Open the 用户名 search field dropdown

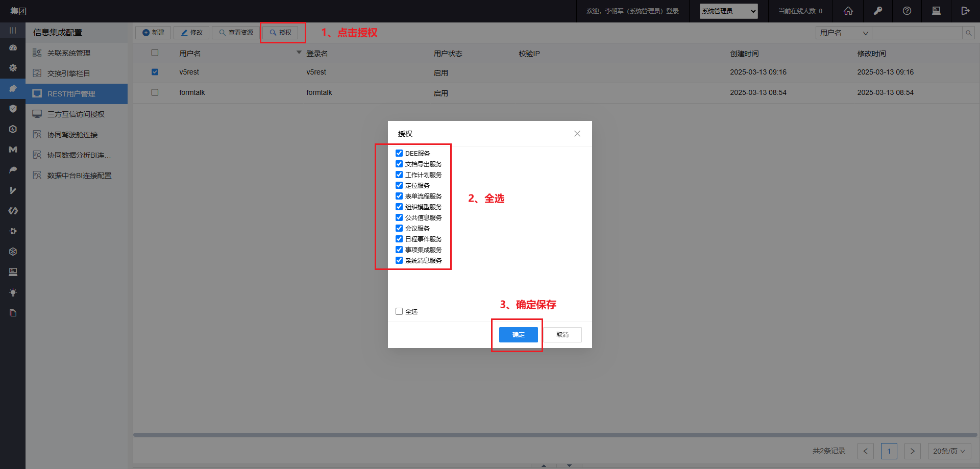pyautogui.click(x=844, y=33)
